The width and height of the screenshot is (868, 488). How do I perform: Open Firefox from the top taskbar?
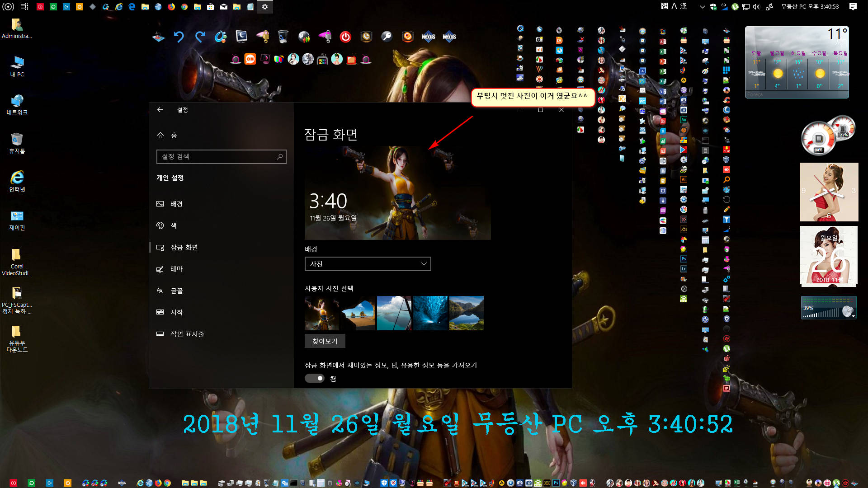tap(171, 7)
